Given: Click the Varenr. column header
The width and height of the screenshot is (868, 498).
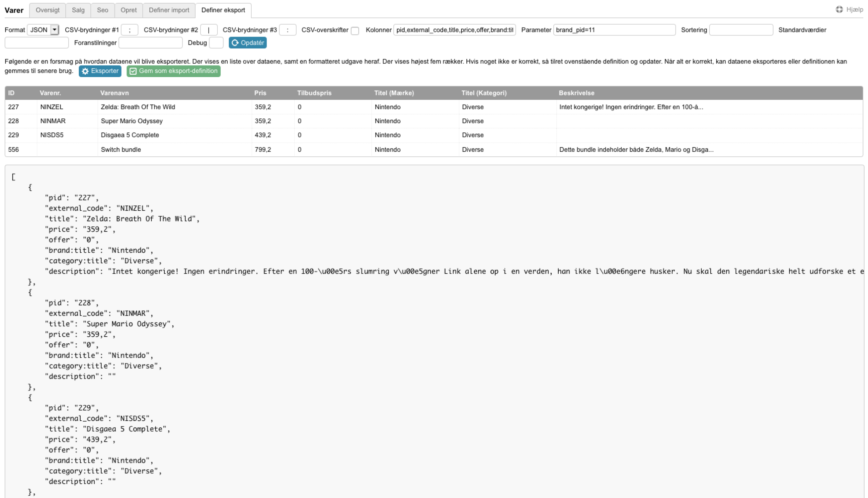Looking at the screenshot, I should 50,93.
